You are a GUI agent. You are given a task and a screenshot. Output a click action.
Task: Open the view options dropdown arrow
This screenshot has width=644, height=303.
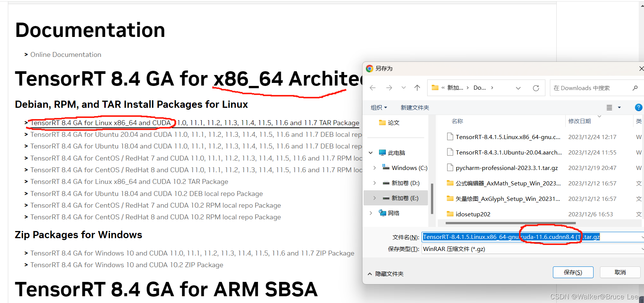[x=619, y=108]
